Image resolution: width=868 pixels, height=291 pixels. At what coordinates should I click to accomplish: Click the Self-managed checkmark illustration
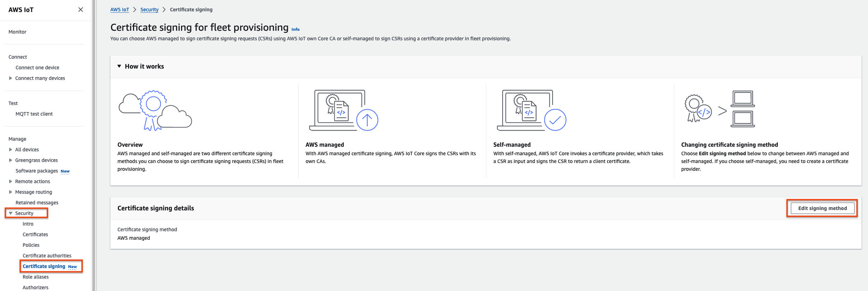pyautogui.click(x=532, y=110)
